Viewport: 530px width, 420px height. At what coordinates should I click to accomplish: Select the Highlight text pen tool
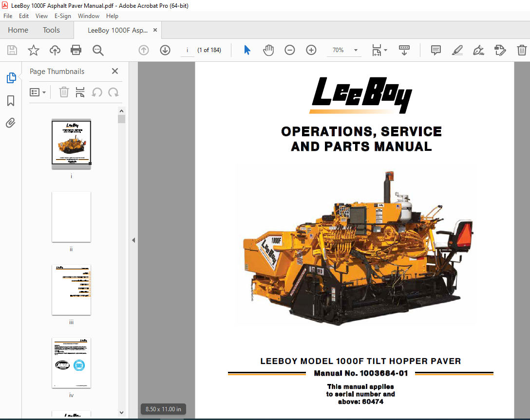point(457,50)
